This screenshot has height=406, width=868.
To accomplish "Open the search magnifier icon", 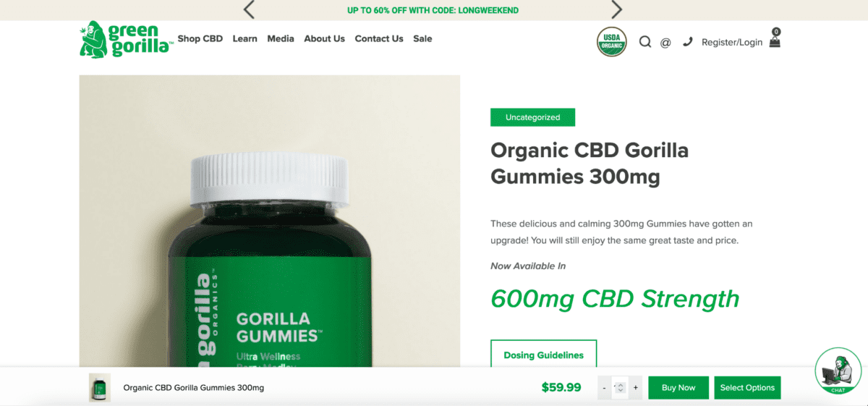I will (x=645, y=42).
